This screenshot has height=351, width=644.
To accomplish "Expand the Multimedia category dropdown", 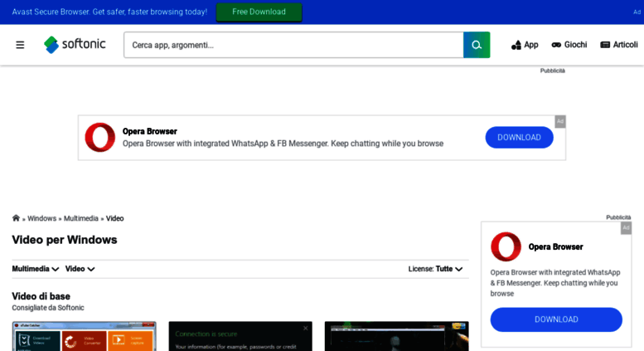I will 36,269.
